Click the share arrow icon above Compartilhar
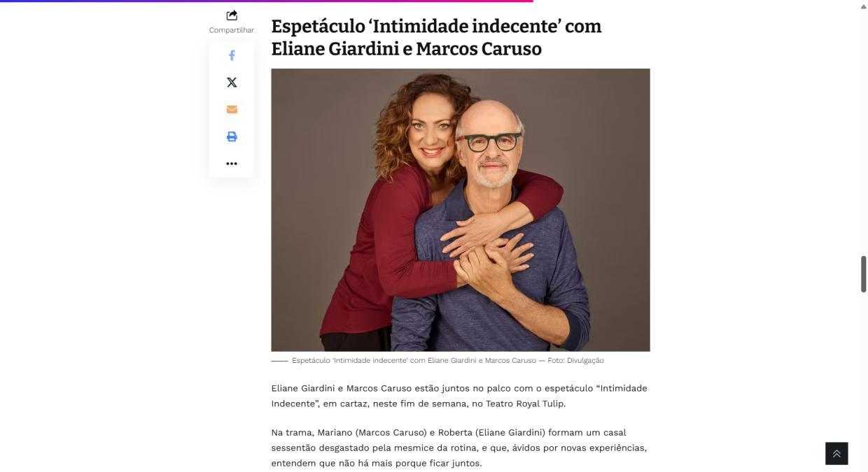The height and width of the screenshot is (472, 868). 232,15
